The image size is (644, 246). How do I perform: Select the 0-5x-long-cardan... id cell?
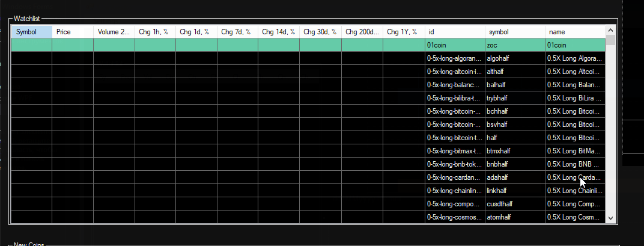click(x=455, y=177)
